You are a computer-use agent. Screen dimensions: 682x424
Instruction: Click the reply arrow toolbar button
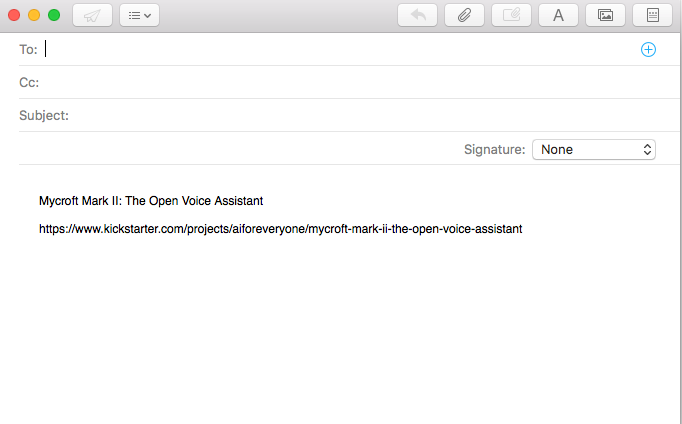click(x=417, y=16)
